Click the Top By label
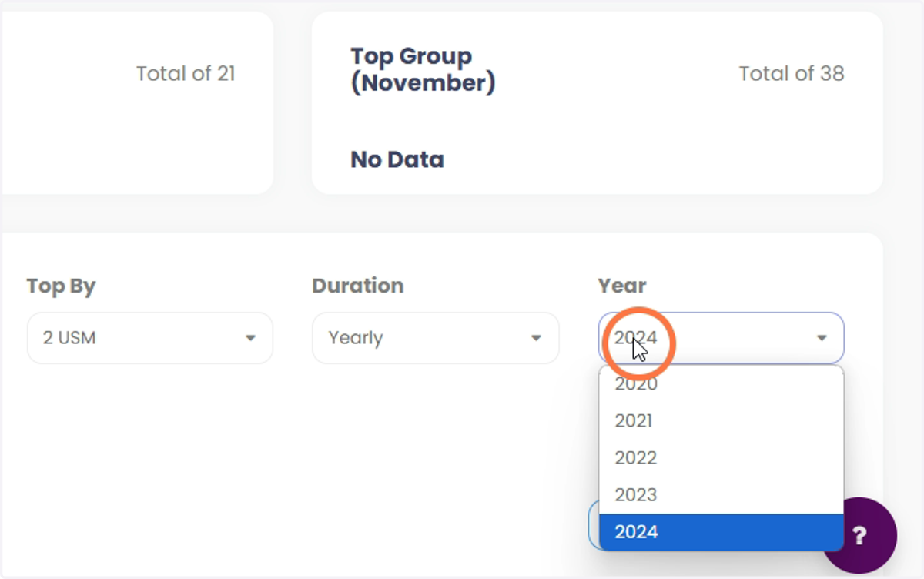The image size is (924, 579). click(x=61, y=286)
